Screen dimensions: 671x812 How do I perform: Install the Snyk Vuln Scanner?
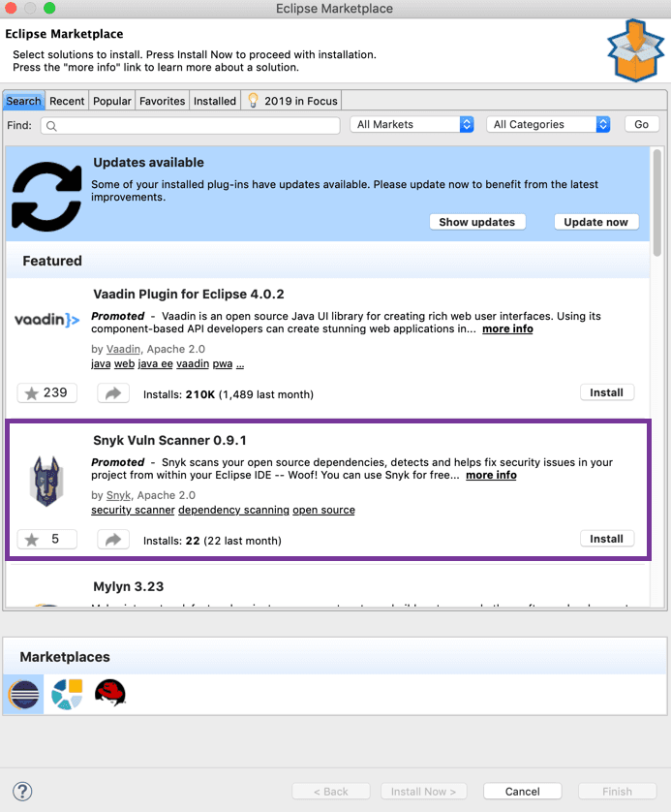[606, 539]
